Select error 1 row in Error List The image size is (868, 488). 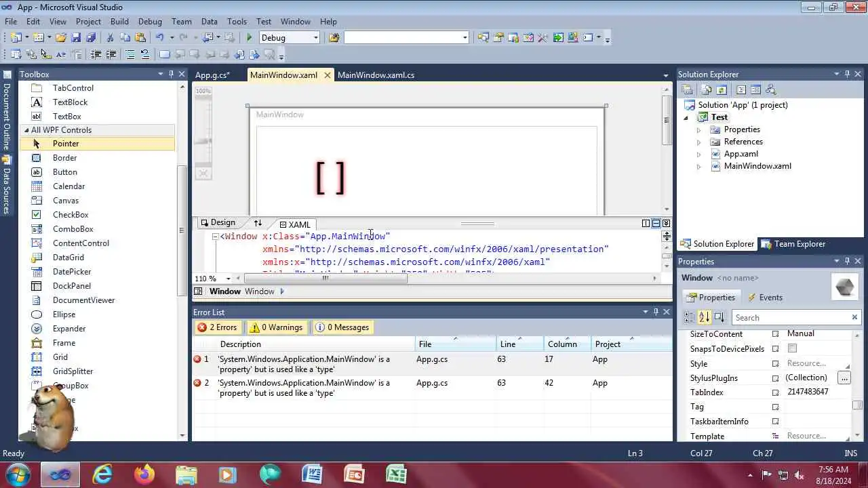pos(432,364)
